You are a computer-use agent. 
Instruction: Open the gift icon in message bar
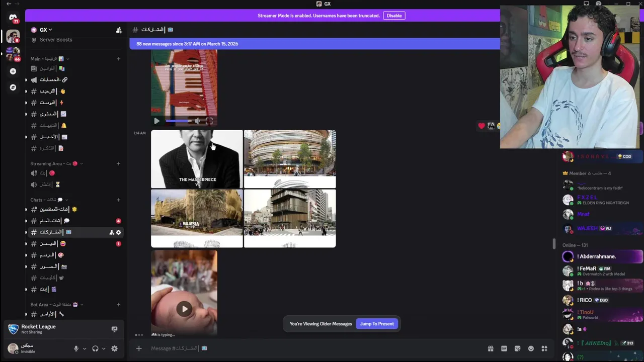pos(491,348)
